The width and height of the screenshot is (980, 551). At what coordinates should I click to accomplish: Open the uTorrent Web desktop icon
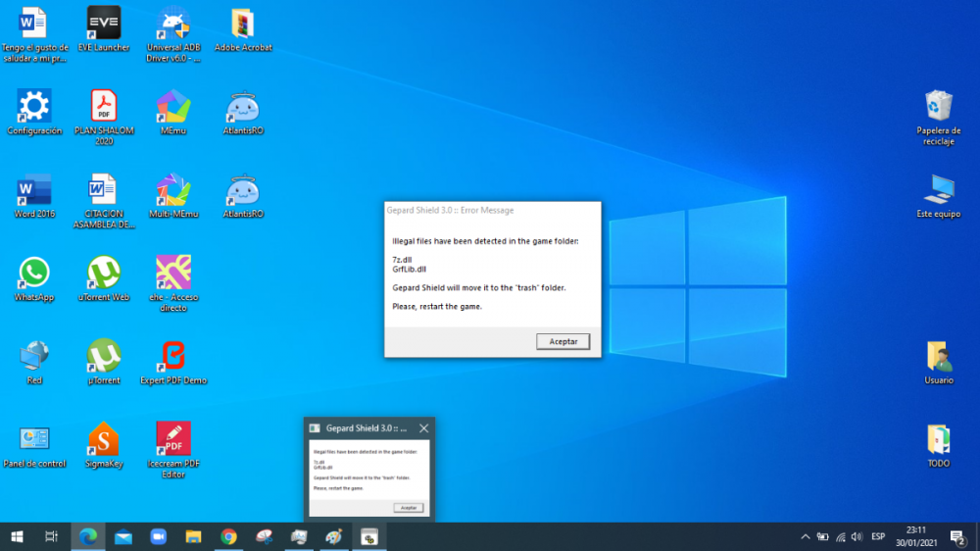coord(104,273)
